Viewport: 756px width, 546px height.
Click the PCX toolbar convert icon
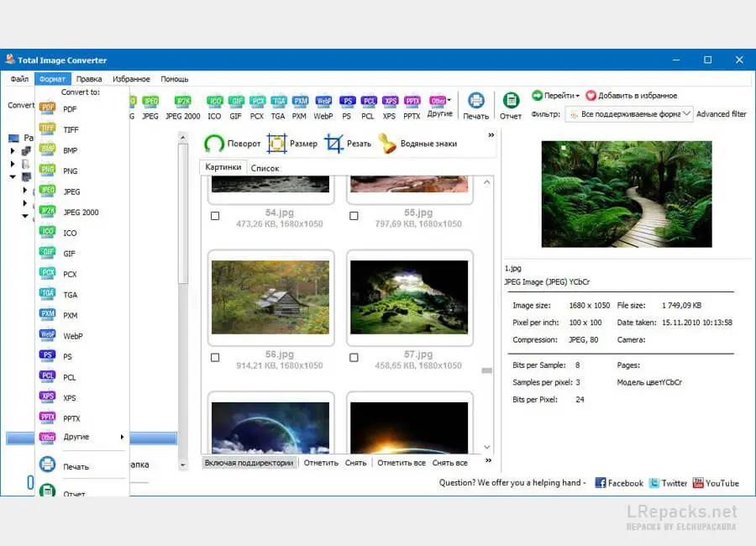tap(258, 107)
